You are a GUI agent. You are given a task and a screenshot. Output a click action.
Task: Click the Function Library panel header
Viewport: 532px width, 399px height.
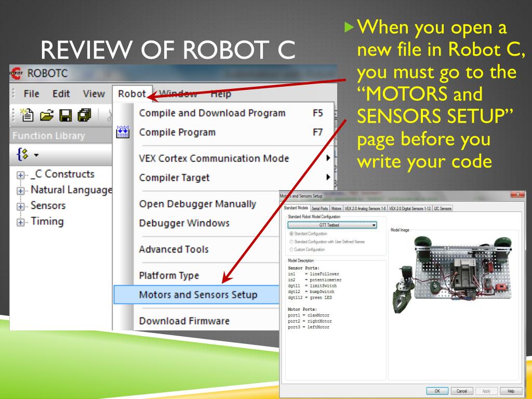click(61, 136)
